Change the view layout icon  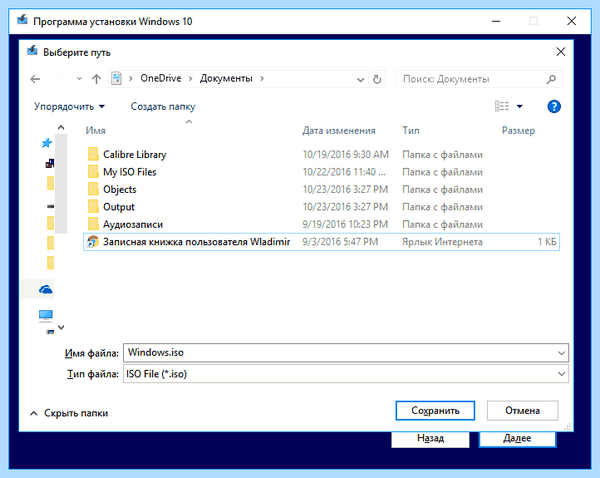click(x=502, y=106)
